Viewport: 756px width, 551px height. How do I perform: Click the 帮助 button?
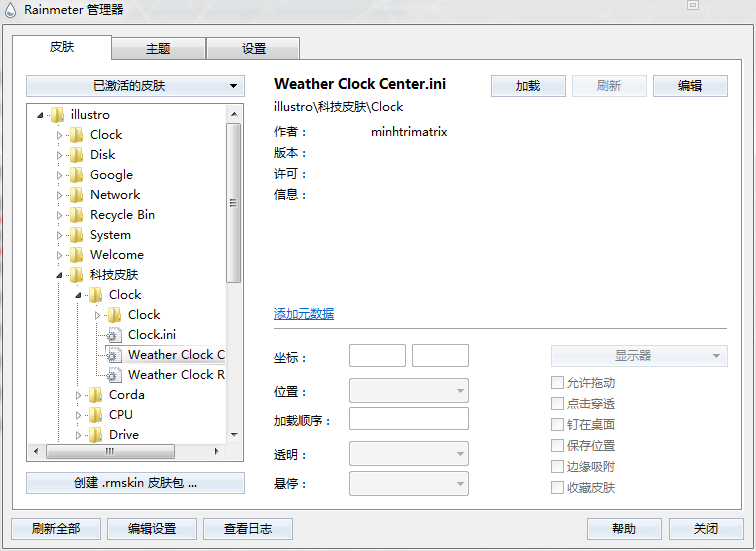coord(624,529)
